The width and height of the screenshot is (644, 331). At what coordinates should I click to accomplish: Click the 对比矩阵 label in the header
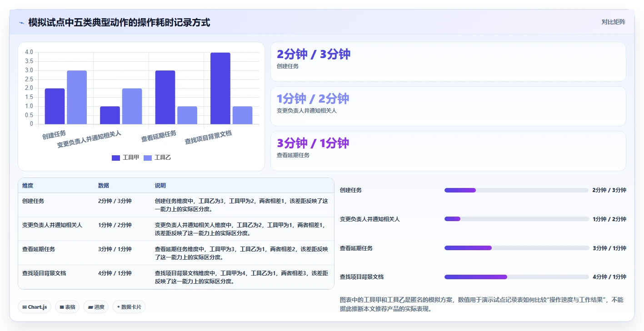click(x=613, y=22)
